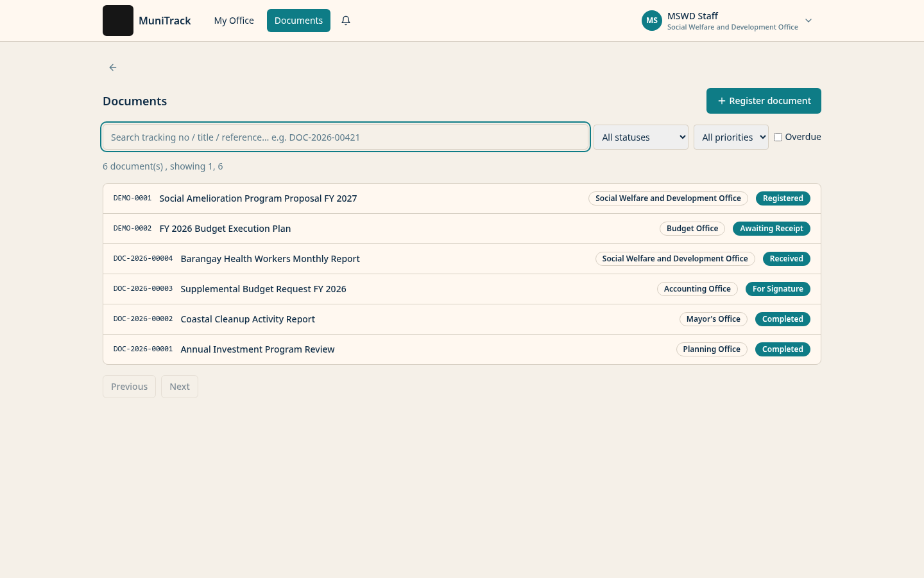Click tracking number DOC-2026-00003
The image size is (924, 578).
[x=143, y=289]
